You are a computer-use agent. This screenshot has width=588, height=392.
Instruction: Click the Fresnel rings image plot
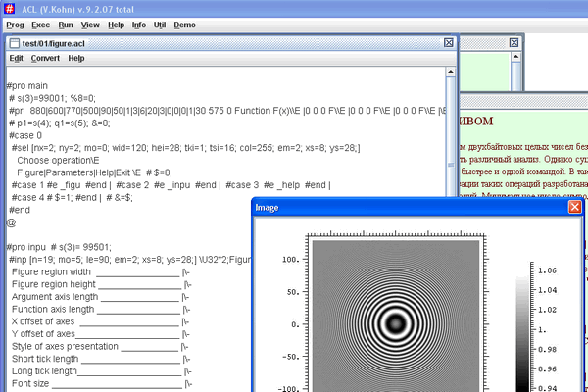click(396, 316)
